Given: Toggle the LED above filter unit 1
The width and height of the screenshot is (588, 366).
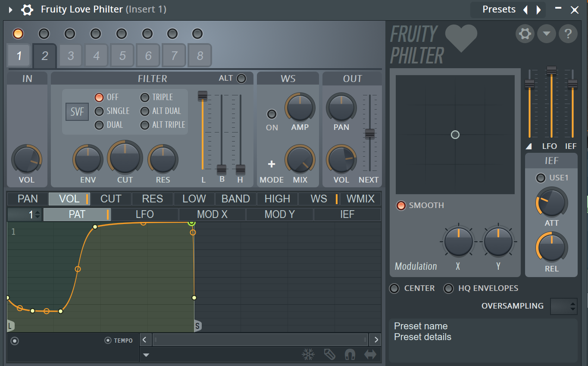Looking at the screenshot, I should point(18,33).
